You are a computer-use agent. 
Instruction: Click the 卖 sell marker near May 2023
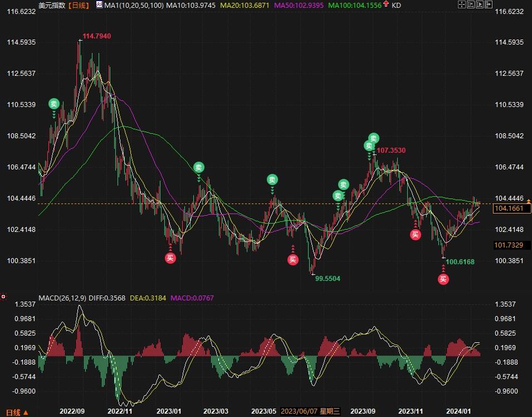coord(272,180)
